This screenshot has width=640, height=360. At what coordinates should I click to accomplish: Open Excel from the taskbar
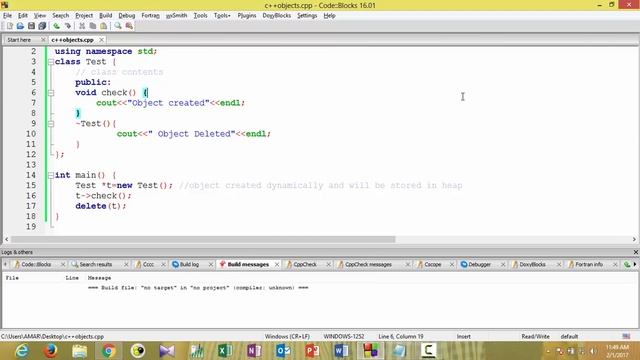point(225,351)
